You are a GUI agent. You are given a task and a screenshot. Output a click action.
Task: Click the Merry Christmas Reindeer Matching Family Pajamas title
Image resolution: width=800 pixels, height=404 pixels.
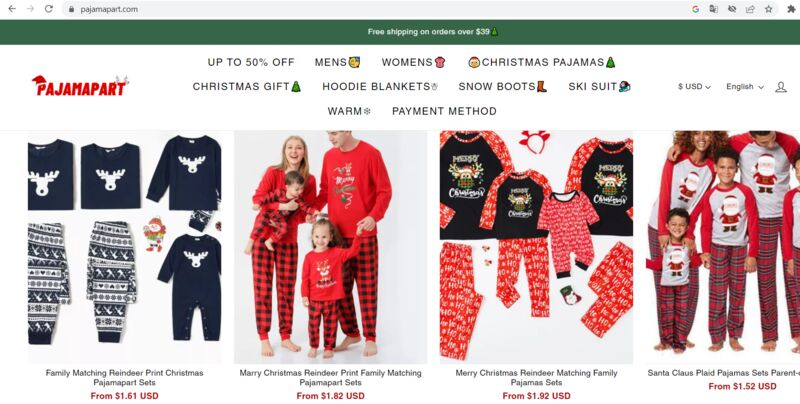(536, 377)
